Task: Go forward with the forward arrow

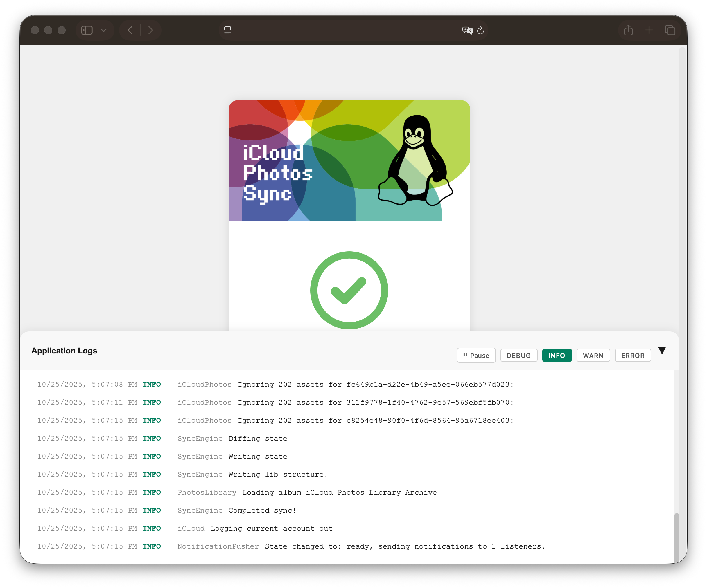Action: click(150, 30)
